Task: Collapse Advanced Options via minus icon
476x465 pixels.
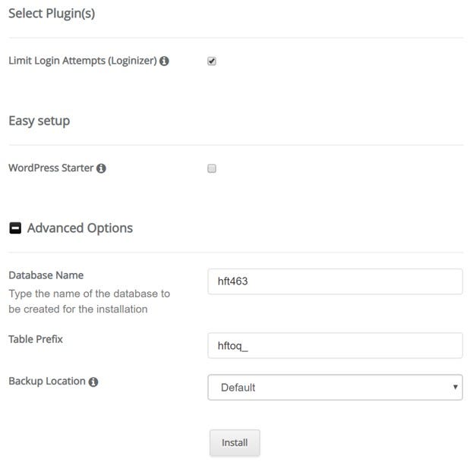Action: coord(15,228)
